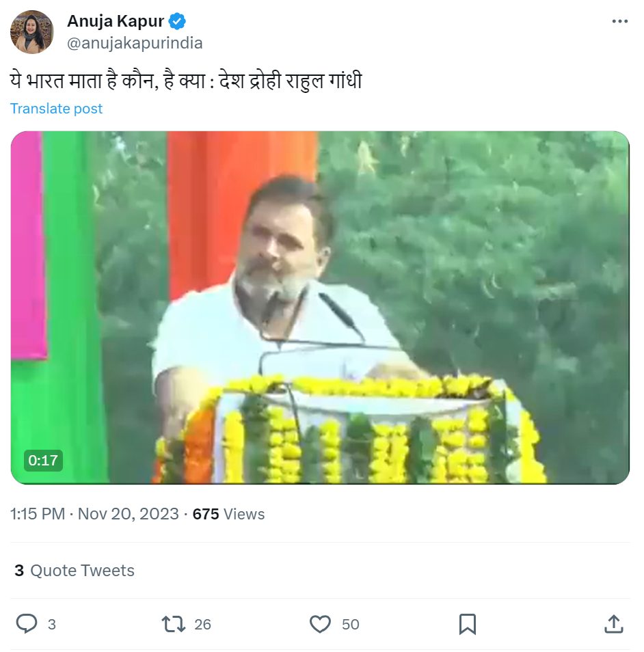Image resolution: width=644 pixels, height=652 pixels.
Task: Open the @anujakapurindia handle
Action: pyautogui.click(x=135, y=43)
